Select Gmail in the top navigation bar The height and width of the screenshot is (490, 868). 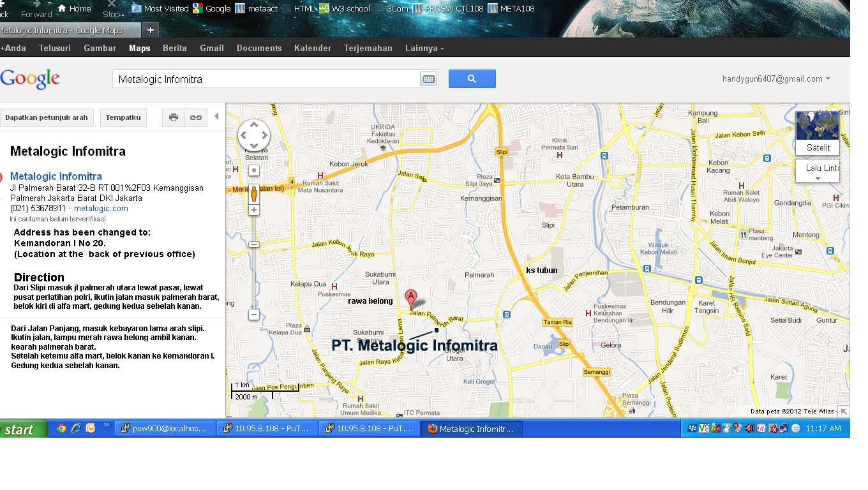point(211,48)
